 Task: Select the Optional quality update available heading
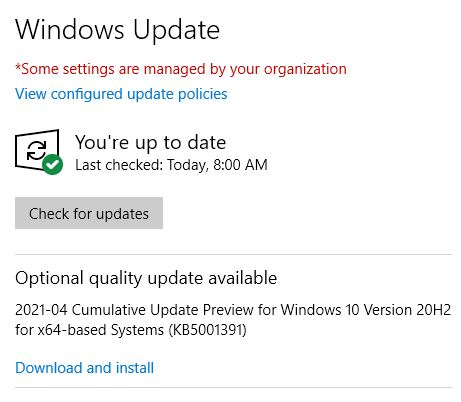coord(146,278)
